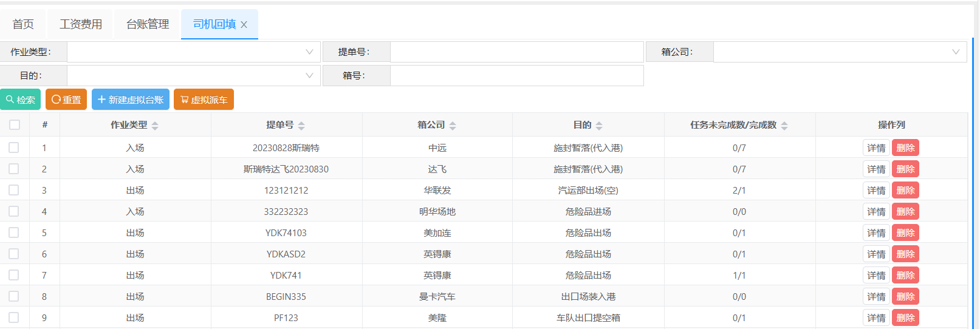Click the 虚拟派车 cart button
The width and height of the screenshot is (980, 329).
(204, 100)
